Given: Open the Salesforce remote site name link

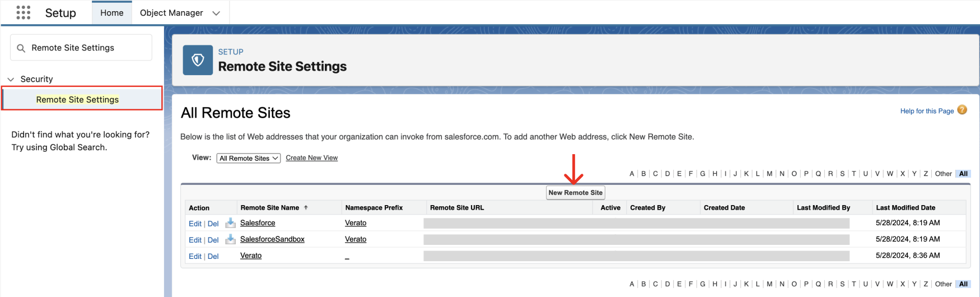Looking at the screenshot, I should (258, 223).
